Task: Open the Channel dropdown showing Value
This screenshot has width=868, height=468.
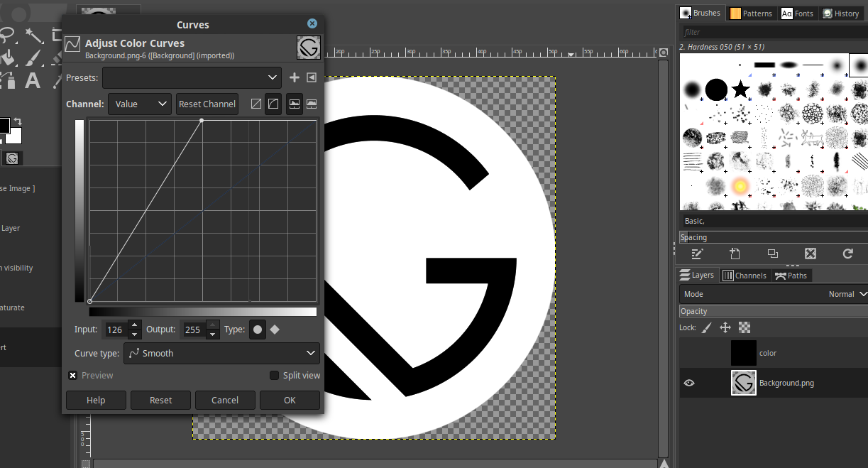Action: (140, 104)
